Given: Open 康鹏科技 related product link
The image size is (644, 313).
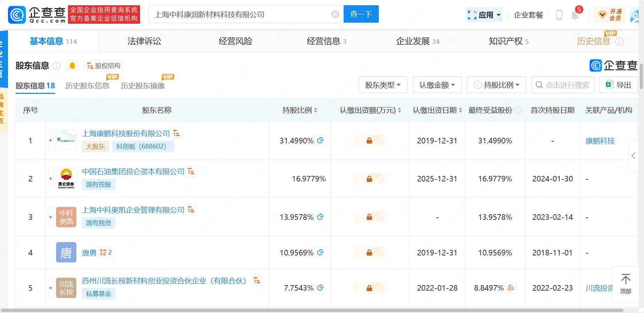Looking at the screenshot, I should pos(600,141).
